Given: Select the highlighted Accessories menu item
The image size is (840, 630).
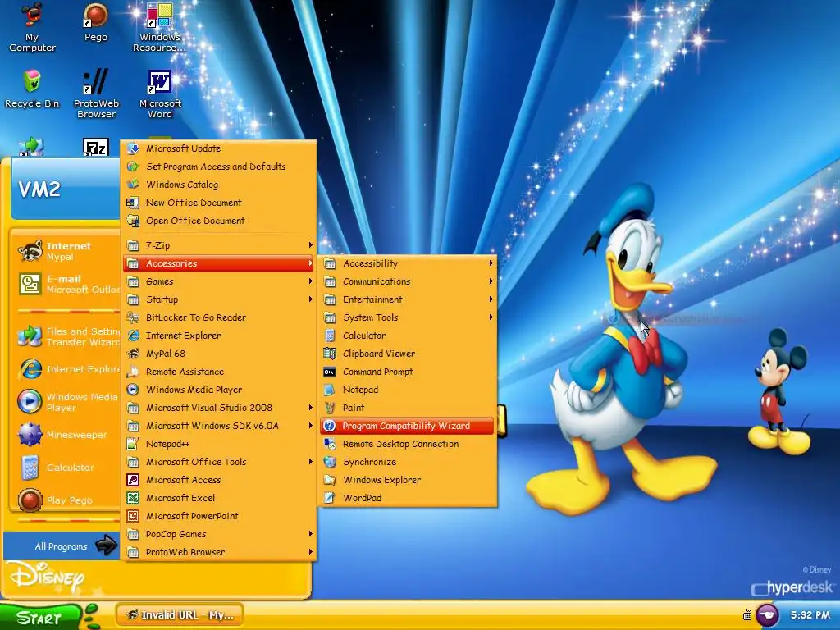Looking at the screenshot, I should pyautogui.click(x=218, y=263).
